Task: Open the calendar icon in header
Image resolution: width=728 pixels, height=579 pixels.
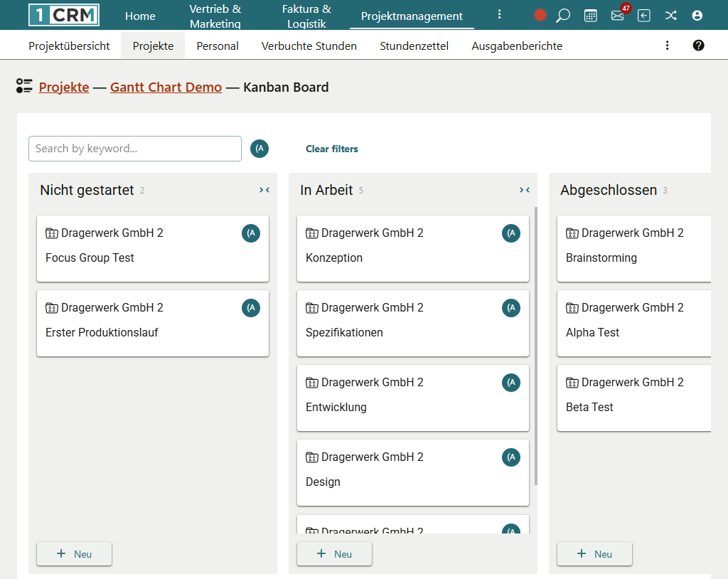Action: click(590, 16)
